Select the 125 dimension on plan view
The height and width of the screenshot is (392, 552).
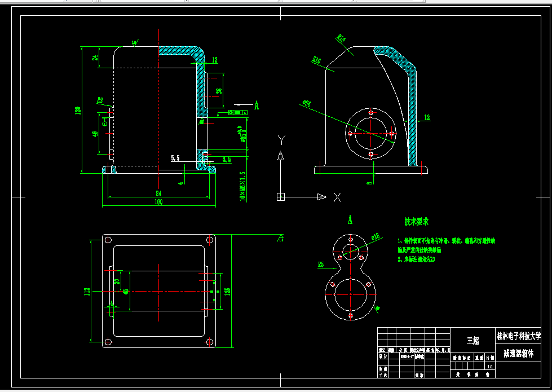(227, 291)
